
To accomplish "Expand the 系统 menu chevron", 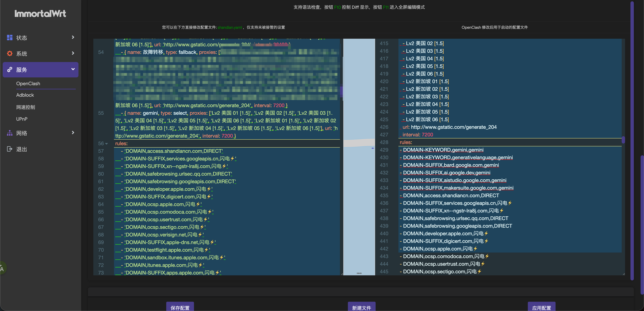I will [73, 53].
